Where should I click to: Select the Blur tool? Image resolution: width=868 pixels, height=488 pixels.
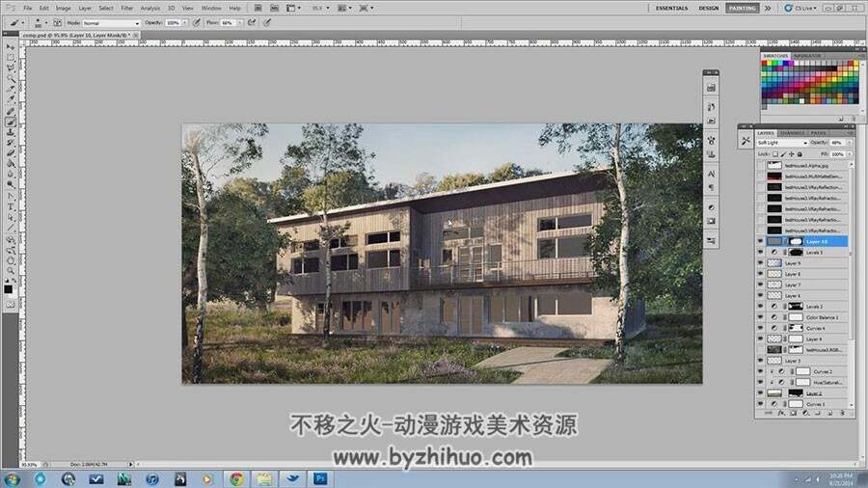(10, 175)
